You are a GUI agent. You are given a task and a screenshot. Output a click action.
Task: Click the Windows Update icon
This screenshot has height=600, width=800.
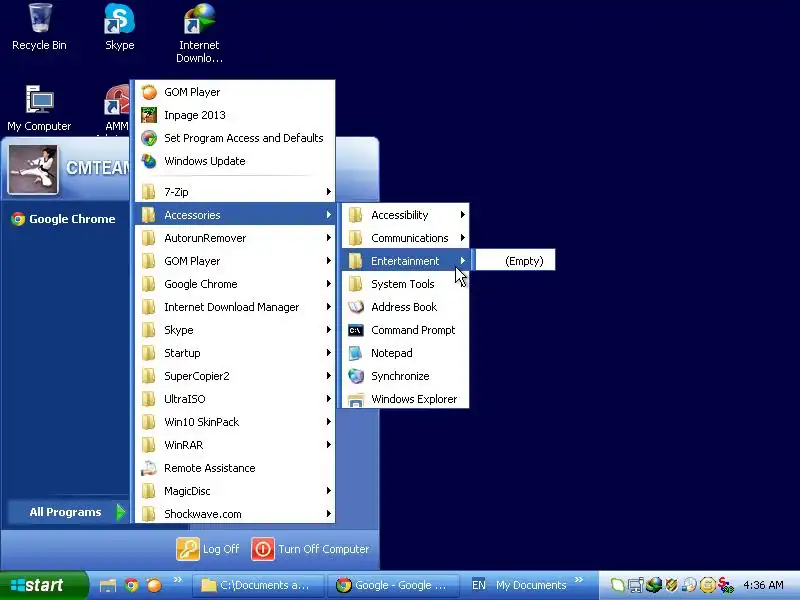coord(149,161)
